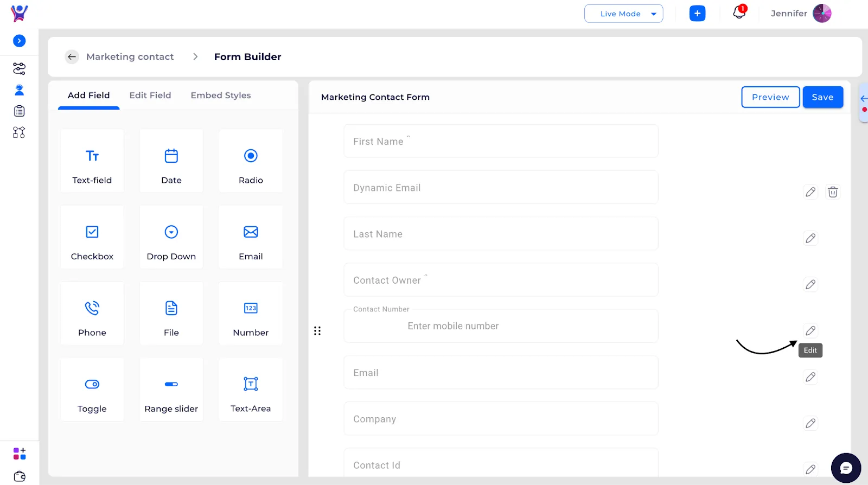Open Jennifer's profile avatar
868x485 pixels.
pos(822,14)
